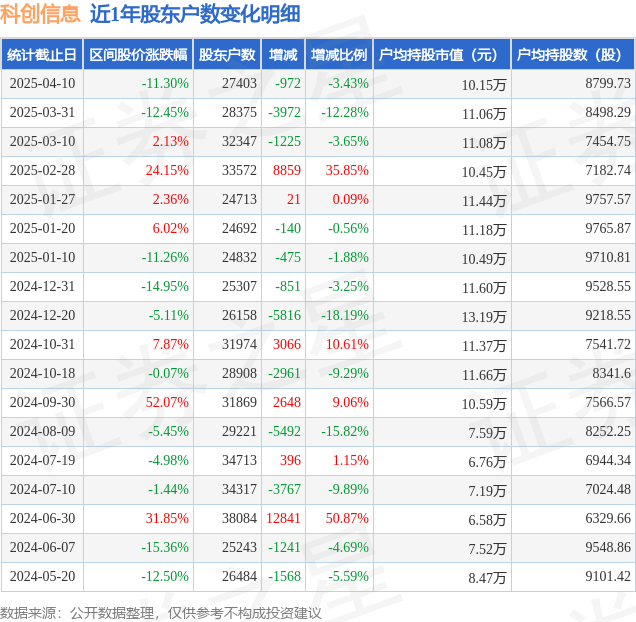
Task: Click the change value -5816
Action: tap(285, 316)
